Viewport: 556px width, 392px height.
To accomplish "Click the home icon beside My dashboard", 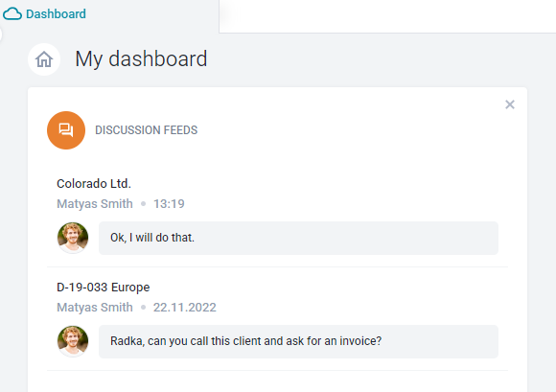I will tap(44, 59).
